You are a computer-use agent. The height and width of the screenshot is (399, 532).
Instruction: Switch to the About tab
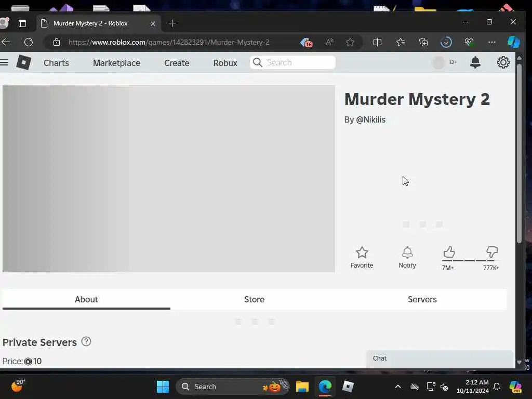point(86,299)
